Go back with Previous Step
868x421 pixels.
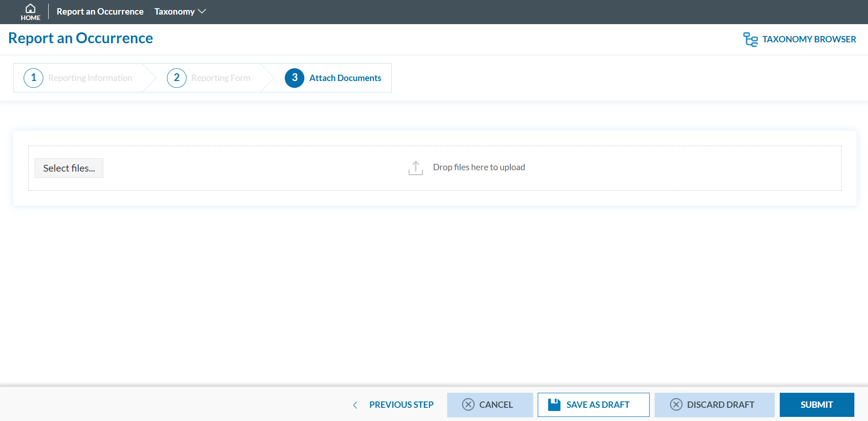[393, 405]
